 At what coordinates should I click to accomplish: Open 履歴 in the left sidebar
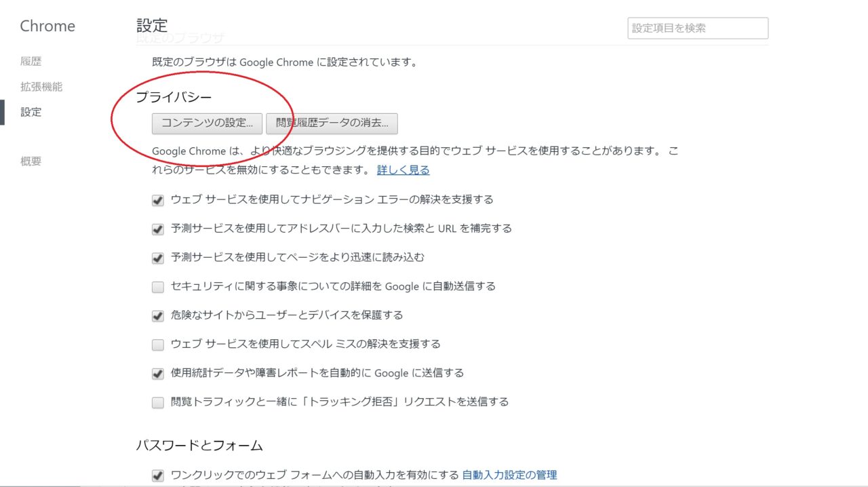(x=31, y=61)
